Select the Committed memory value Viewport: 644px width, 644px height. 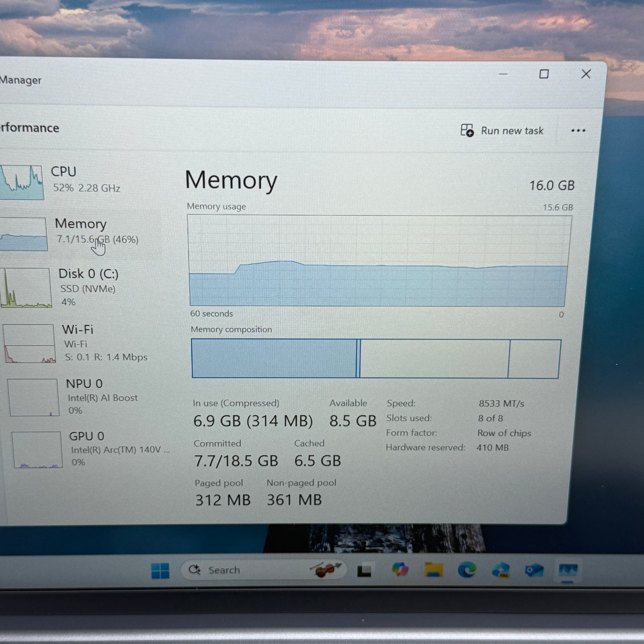point(236,461)
